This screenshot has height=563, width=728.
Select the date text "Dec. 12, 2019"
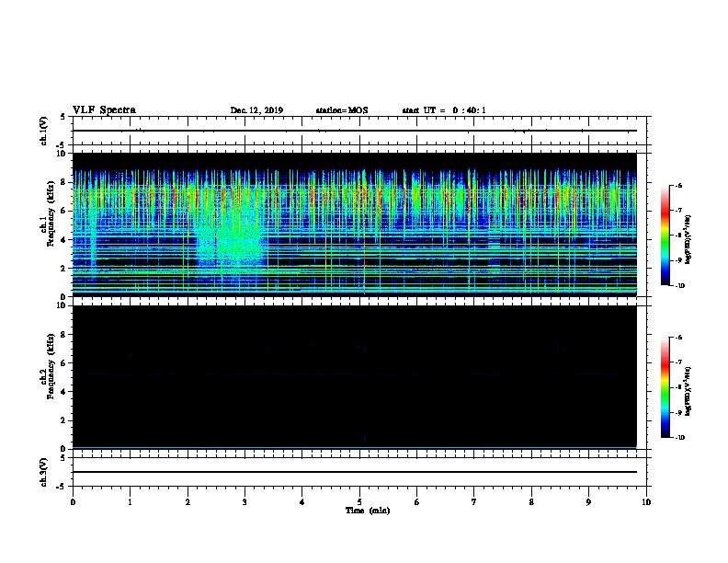tap(256, 110)
